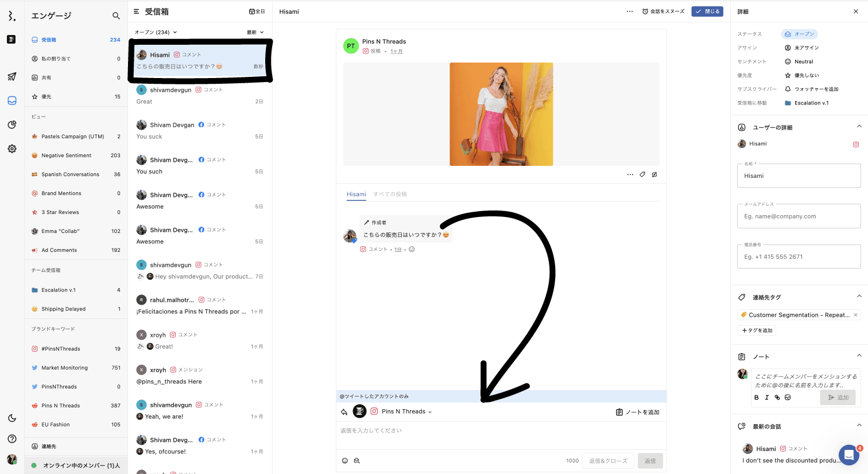Screen dimensions: 868x474
Task: Open the Analytics pie chart icon
Action: pyautogui.click(x=11, y=125)
